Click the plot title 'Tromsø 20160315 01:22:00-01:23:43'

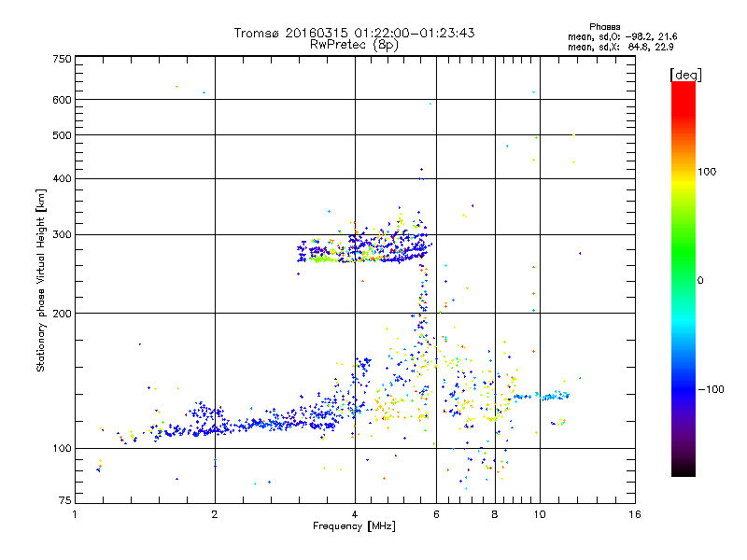354,33
